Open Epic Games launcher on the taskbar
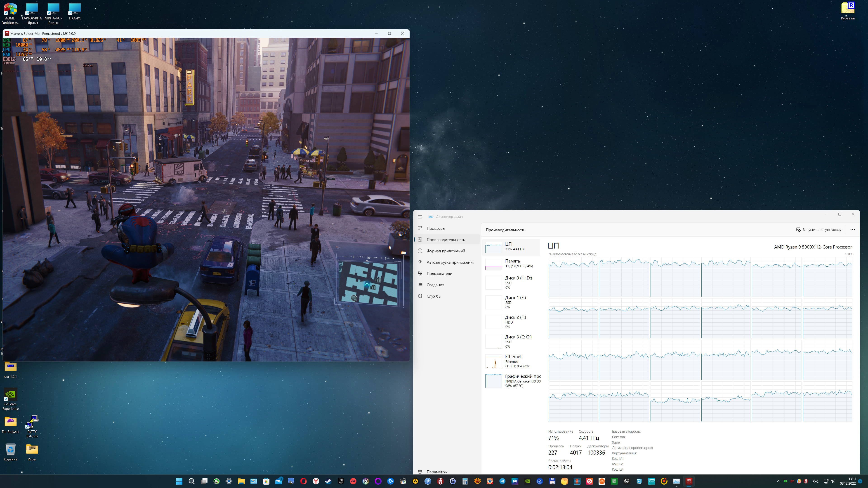This screenshot has height=488, width=868. pos(341,481)
